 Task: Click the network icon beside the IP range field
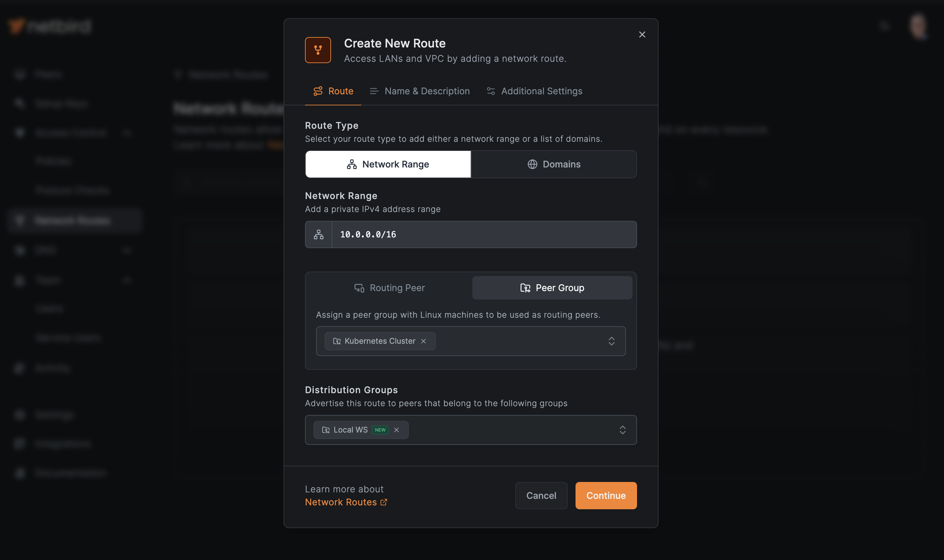(318, 234)
